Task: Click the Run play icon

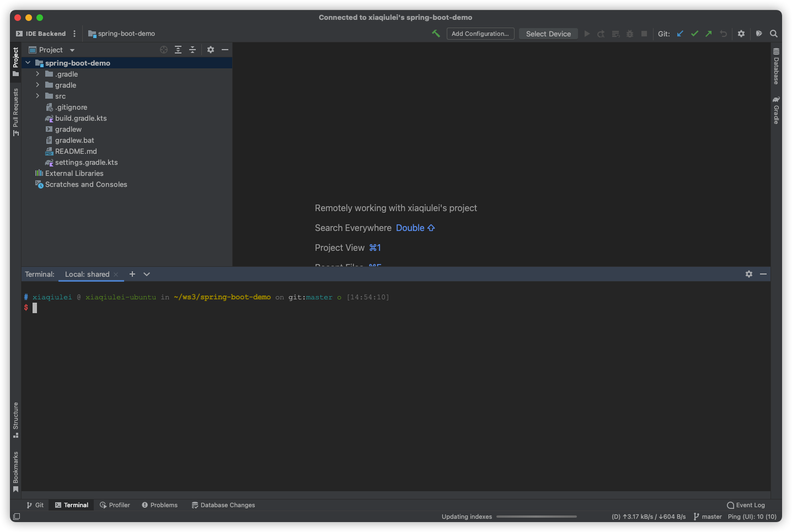Action: click(587, 34)
